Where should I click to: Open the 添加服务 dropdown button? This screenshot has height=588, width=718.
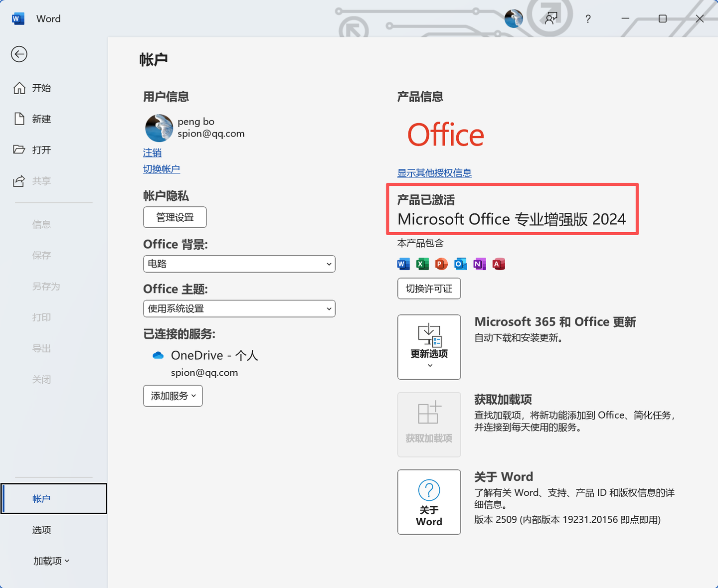pyautogui.click(x=173, y=396)
